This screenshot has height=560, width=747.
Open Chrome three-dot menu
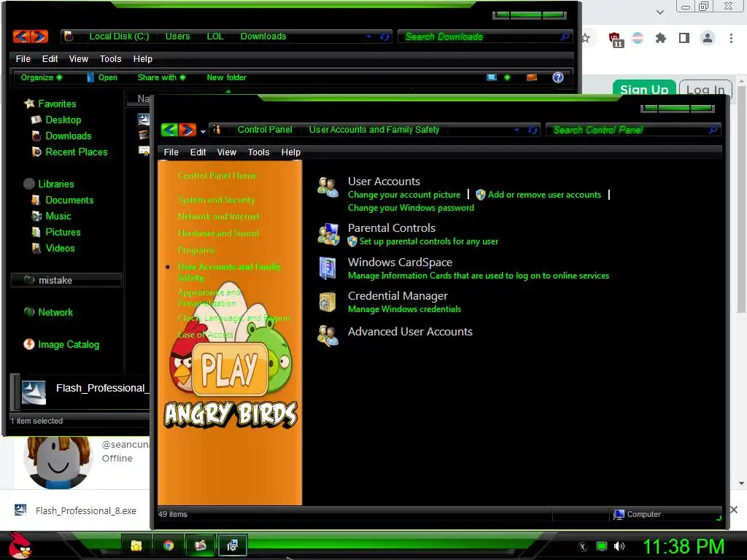[731, 38]
